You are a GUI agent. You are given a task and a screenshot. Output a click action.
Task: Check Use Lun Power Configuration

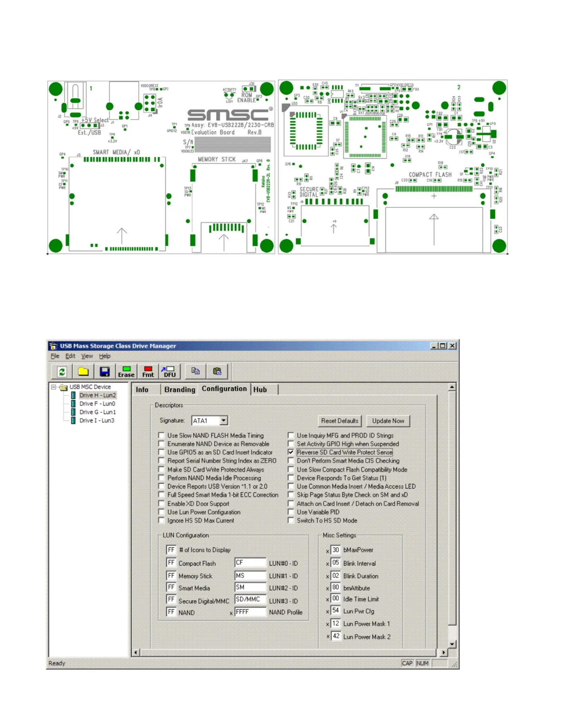(x=161, y=512)
